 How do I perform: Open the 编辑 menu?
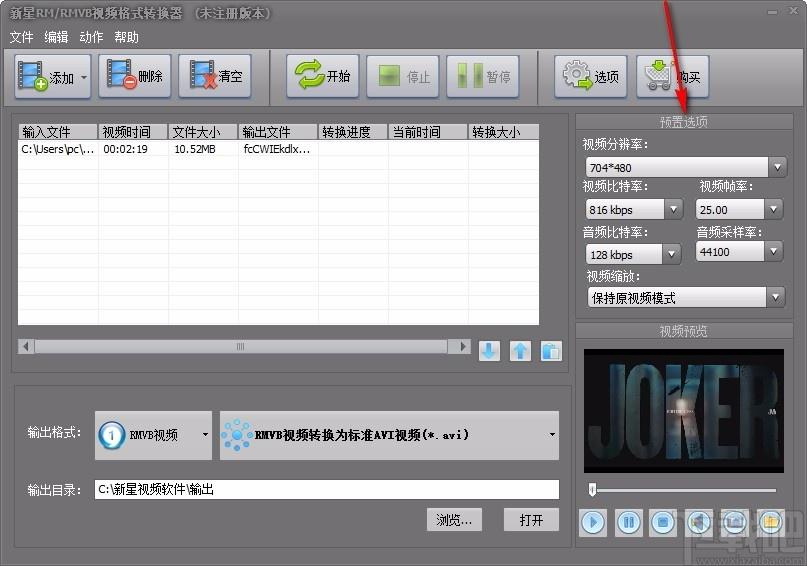point(56,37)
